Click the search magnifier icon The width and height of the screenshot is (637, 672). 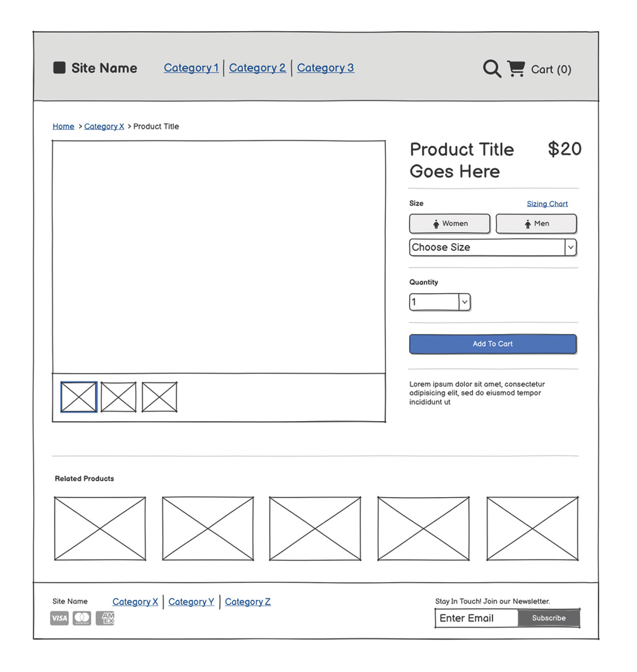point(492,68)
